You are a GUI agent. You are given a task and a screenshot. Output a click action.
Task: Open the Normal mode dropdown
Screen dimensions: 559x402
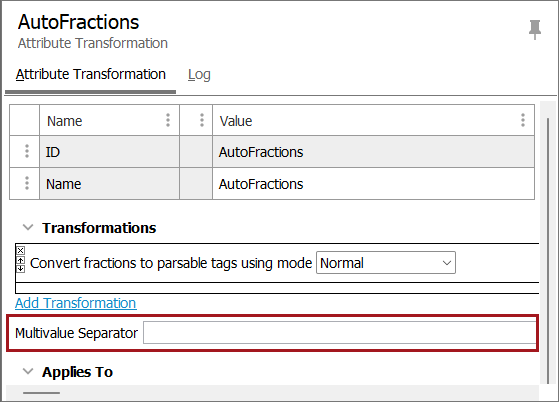click(x=386, y=263)
